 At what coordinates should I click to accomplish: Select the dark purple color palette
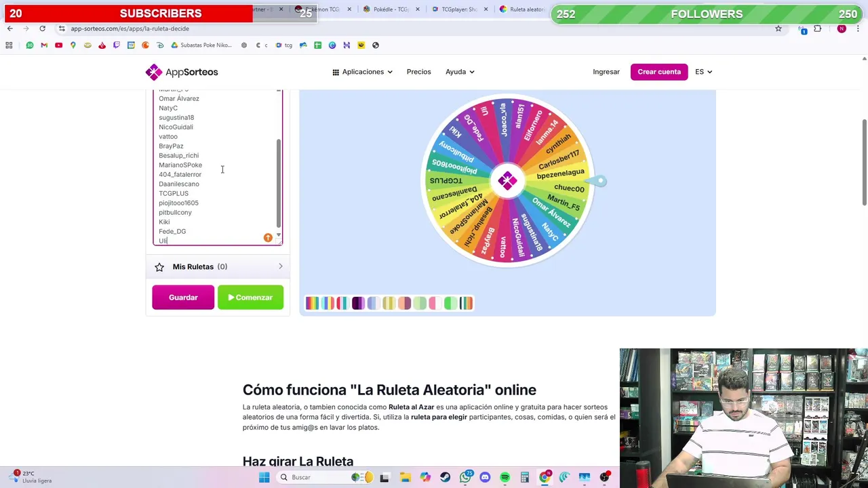[358, 304]
